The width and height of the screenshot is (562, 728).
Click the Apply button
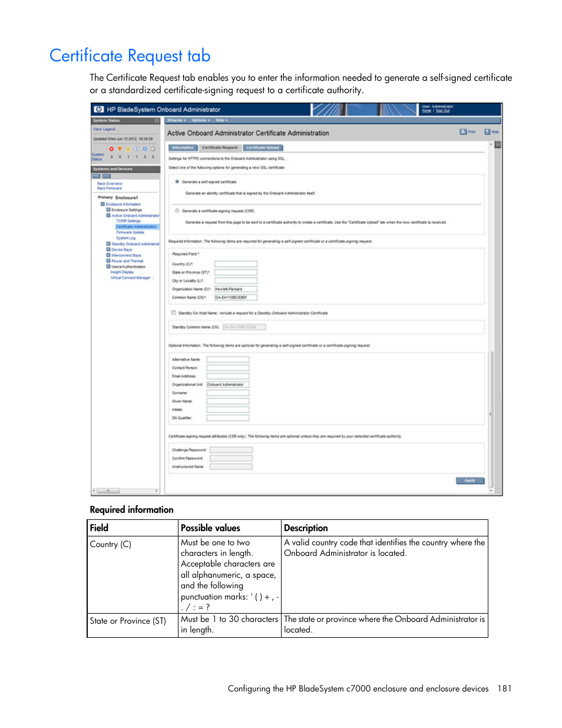(x=470, y=480)
